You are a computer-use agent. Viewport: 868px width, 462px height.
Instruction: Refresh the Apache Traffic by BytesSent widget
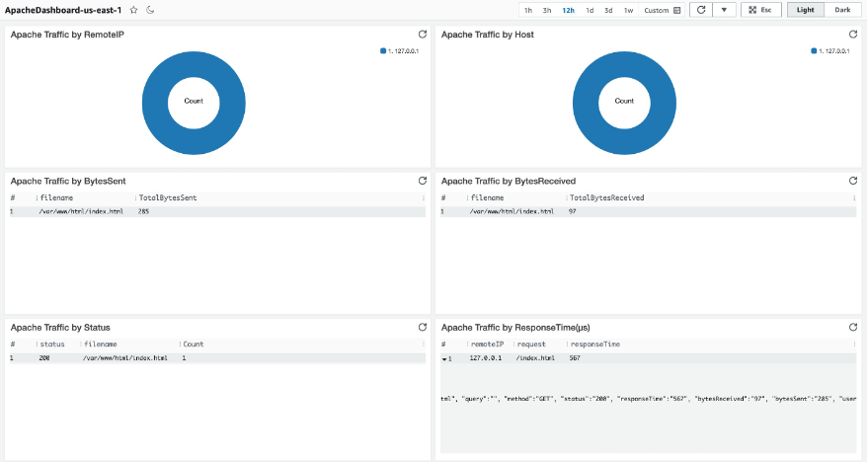pyautogui.click(x=423, y=181)
